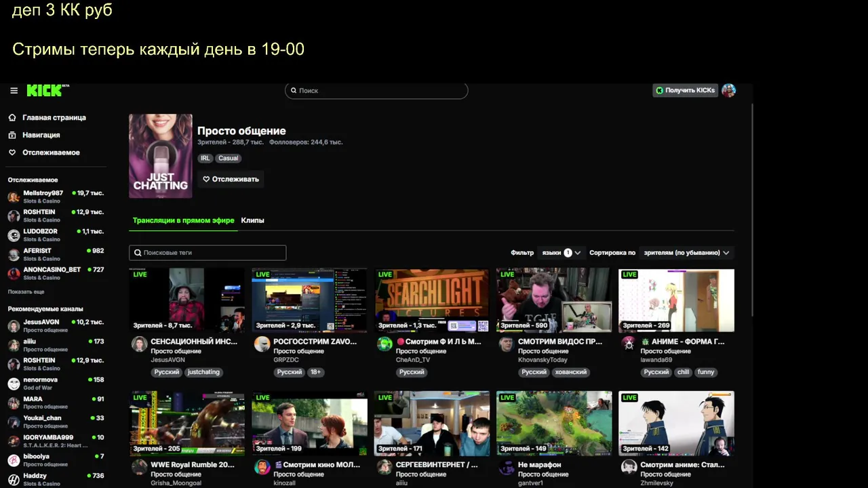Click the IRL category tag
The width and height of the screenshot is (868, 488).
(205, 158)
